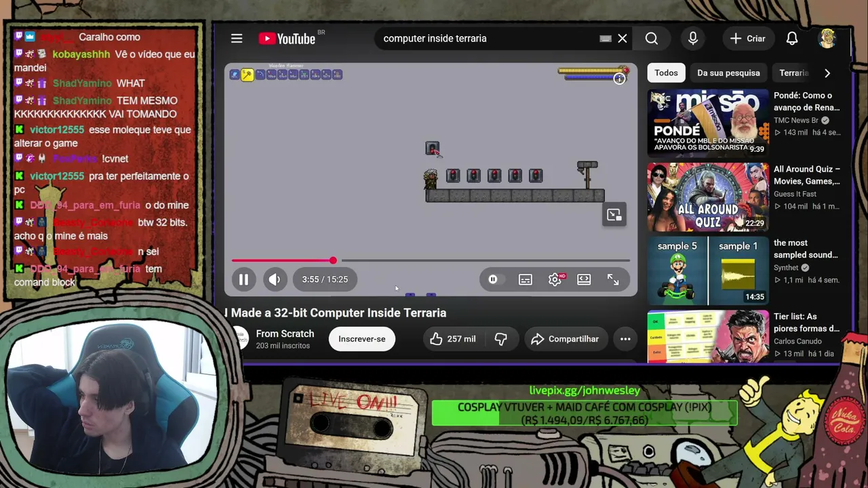The image size is (868, 488).
Task: Open the account avatar menu
Action: [x=827, y=39]
